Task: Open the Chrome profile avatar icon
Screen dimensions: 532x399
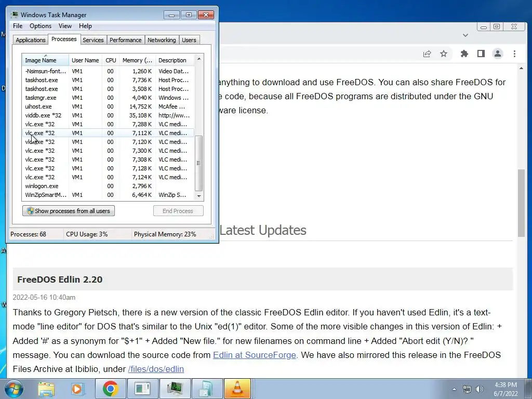Action: pyautogui.click(x=497, y=54)
